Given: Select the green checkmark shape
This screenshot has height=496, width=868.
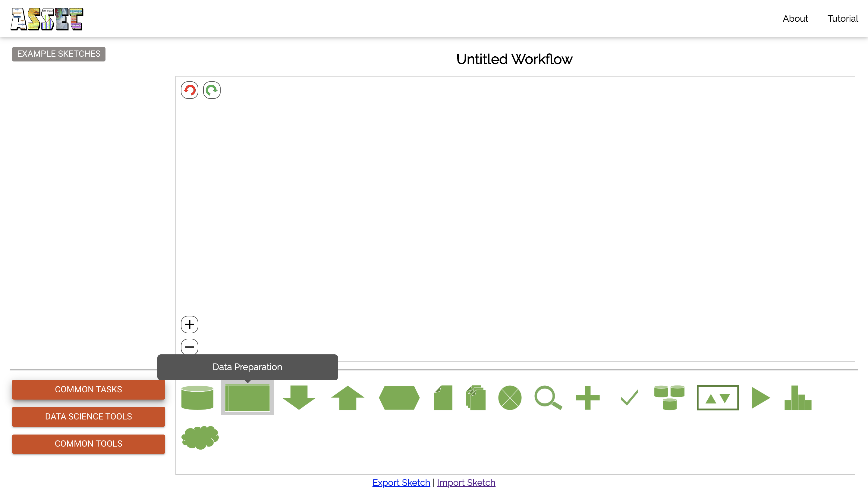Looking at the screenshot, I should [x=629, y=397].
